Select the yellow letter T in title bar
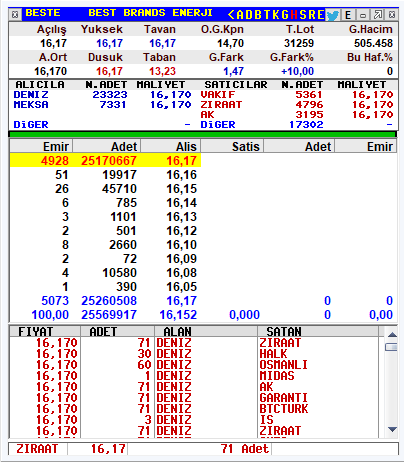This screenshot has height=462, width=404. 267,15
